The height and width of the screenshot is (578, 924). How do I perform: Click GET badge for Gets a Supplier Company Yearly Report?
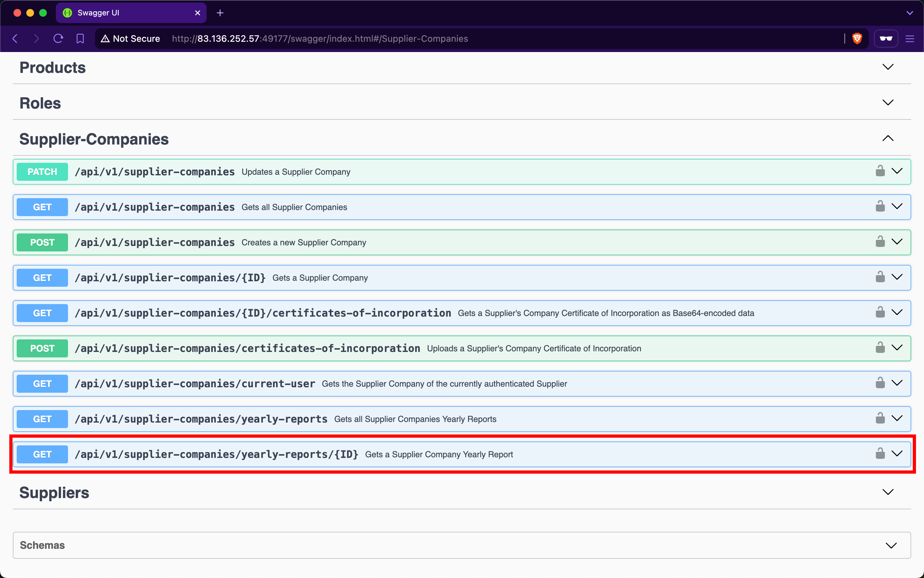coord(42,454)
